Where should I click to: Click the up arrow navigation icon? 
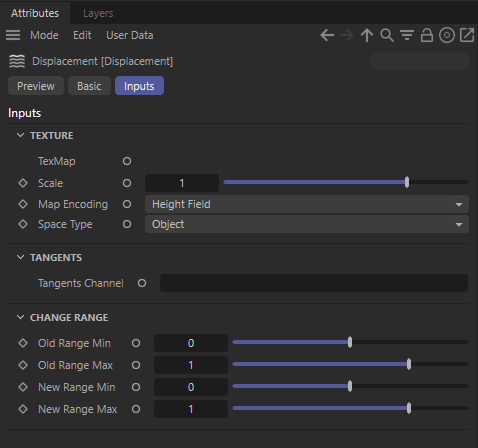coord(367,35)
